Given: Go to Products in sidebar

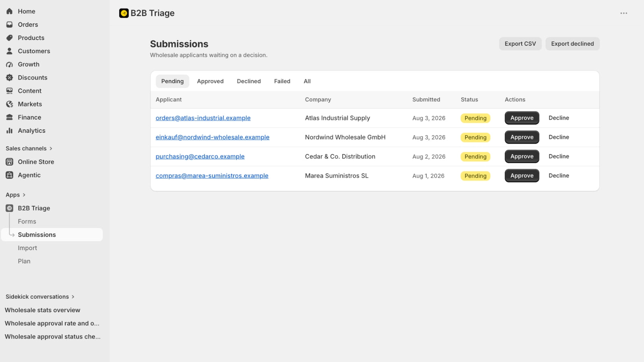Looking at the screenshot, I should point(31,38).
